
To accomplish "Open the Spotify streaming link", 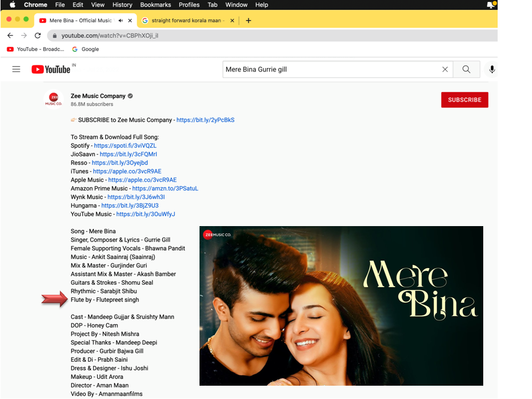I will [125, 146].
